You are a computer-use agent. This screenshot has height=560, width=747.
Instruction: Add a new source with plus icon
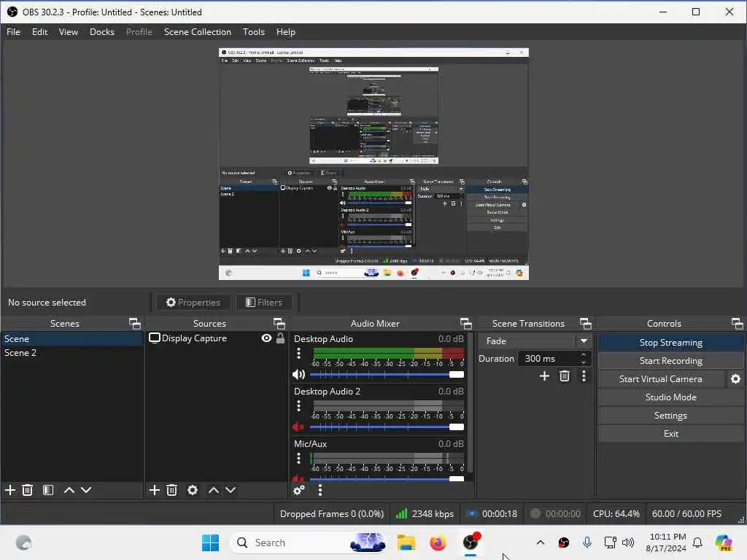pos(154,490)
